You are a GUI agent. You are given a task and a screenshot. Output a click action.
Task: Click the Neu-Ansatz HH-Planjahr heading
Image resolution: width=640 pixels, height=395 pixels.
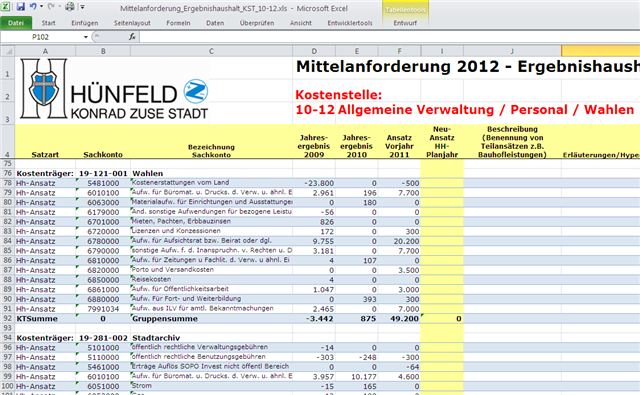(x=442, y=142)
